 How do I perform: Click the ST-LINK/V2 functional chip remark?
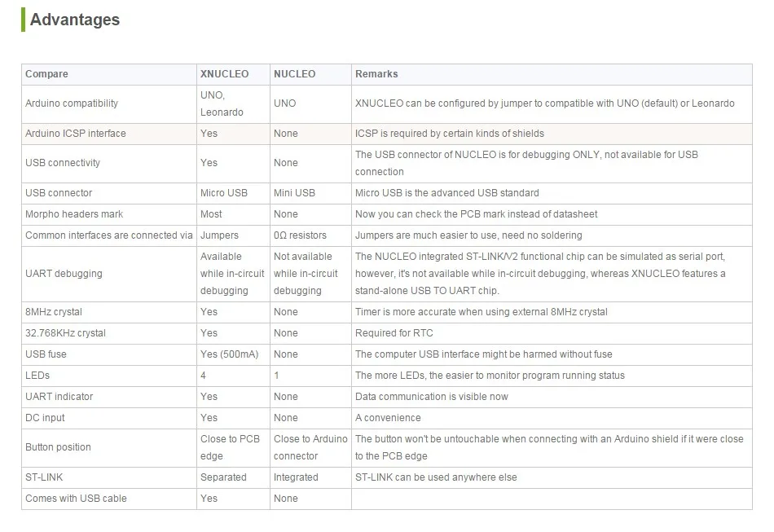(x=540, y=274)
